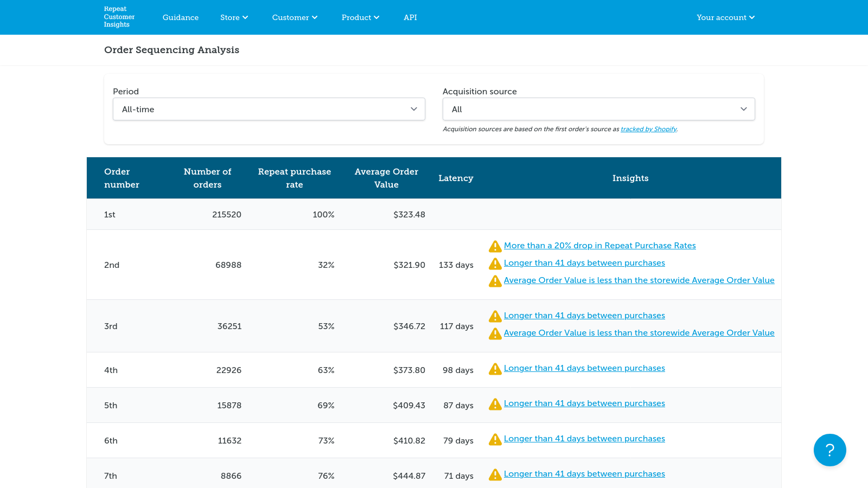Click the Order number column header
This screenshot has height=488, width=868.
[x=122, y=178]
